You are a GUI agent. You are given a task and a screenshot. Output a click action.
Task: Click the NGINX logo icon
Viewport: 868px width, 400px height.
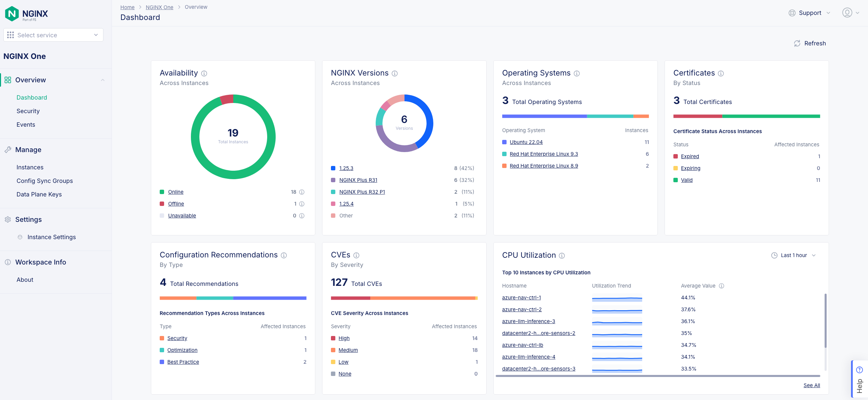point(12,14)
